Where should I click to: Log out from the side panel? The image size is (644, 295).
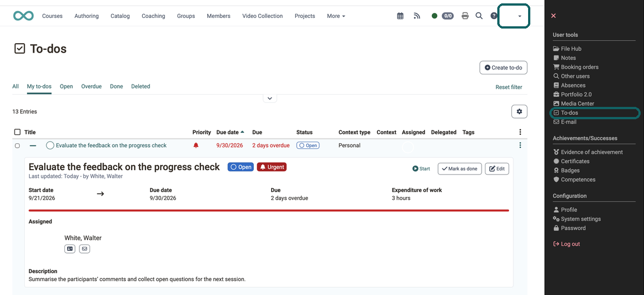[566, 244]
